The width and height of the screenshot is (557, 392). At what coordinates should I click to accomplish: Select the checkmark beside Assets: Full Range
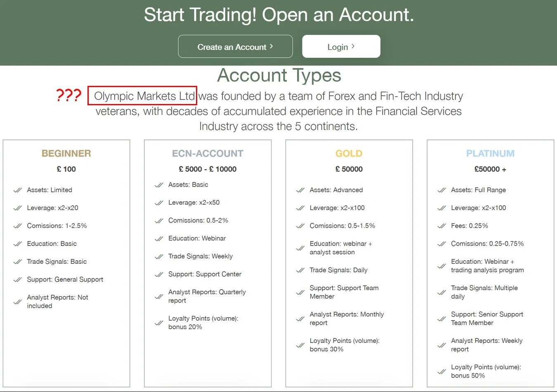pyautogui.click(x=441, y=190)
